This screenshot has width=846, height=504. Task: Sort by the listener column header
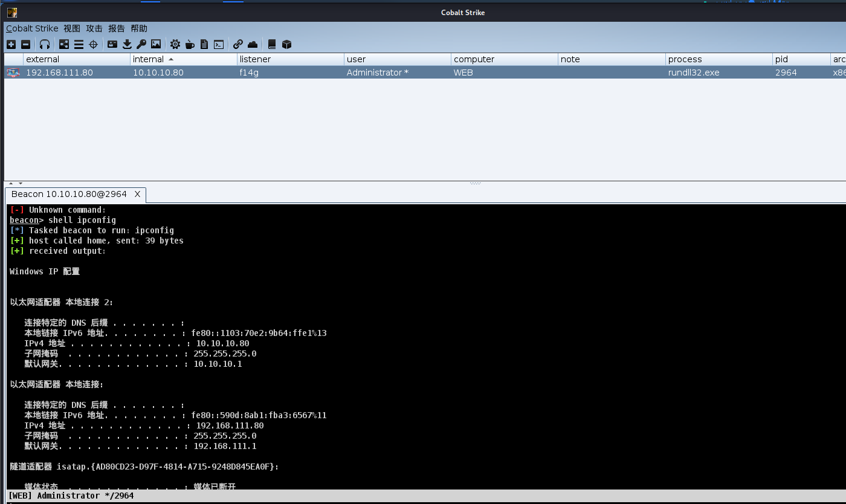tap(291, 59)
